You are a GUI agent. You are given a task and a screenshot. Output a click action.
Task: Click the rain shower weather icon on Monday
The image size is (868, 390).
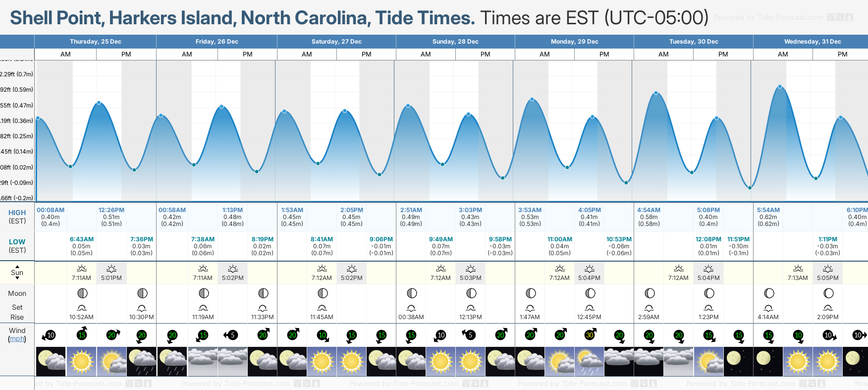point(589,361)
